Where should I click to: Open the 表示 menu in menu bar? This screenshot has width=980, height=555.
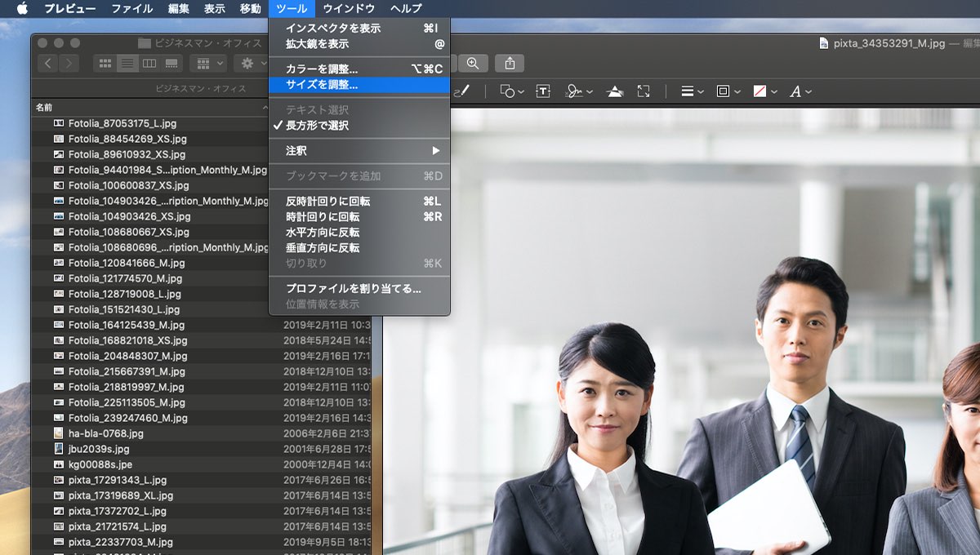coord(214,9)
